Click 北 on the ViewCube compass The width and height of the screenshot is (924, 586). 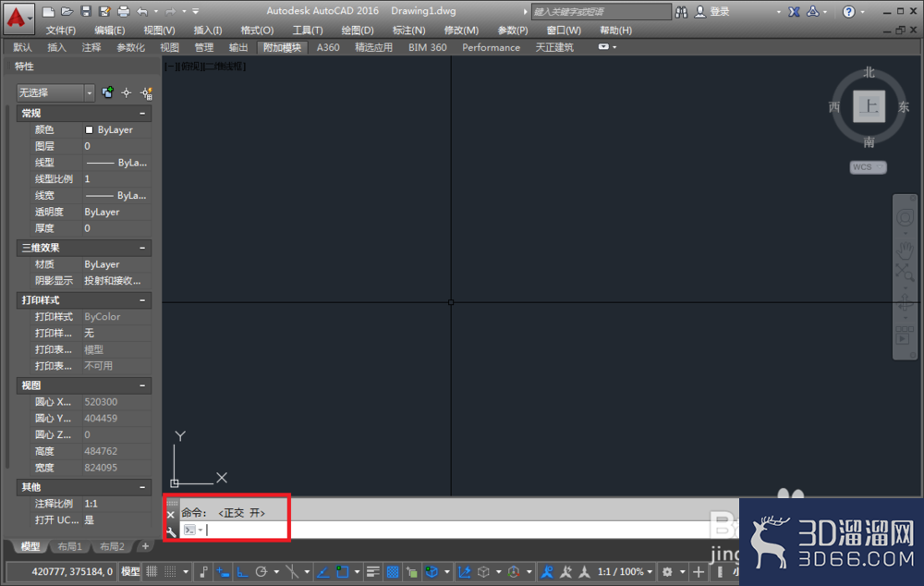coord(869,72)
